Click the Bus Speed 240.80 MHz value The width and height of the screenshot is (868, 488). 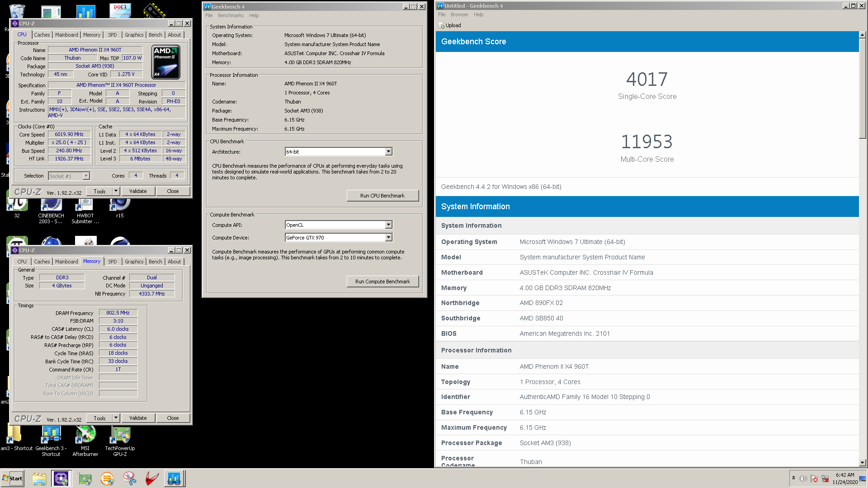tap(69, 151)
